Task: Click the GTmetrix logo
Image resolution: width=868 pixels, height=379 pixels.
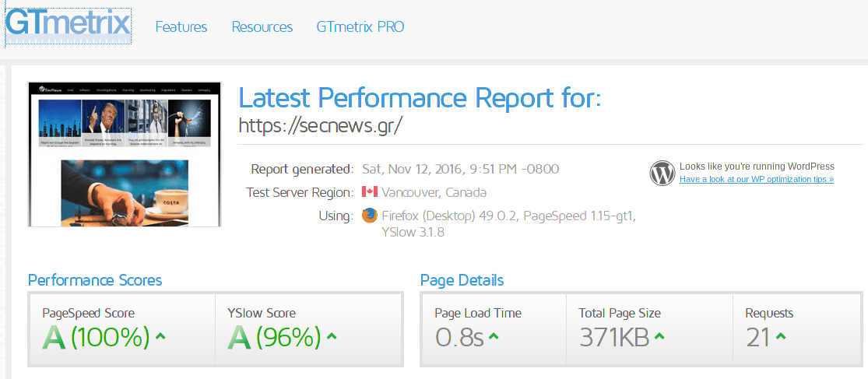Action: pyautogui.click(x=68, y=26)
